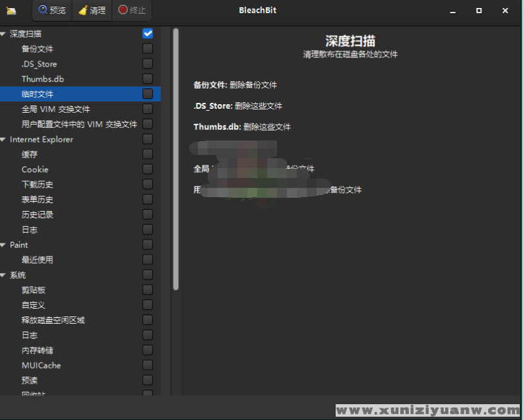Image resolution: width=523 pixels, height=420 pixels.
Task: Select the MUICache entry
Action: click(41, 365)
